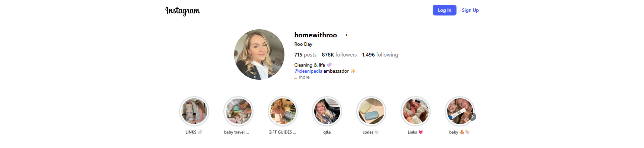Open the baby highlight circle

tap(460, 111)
